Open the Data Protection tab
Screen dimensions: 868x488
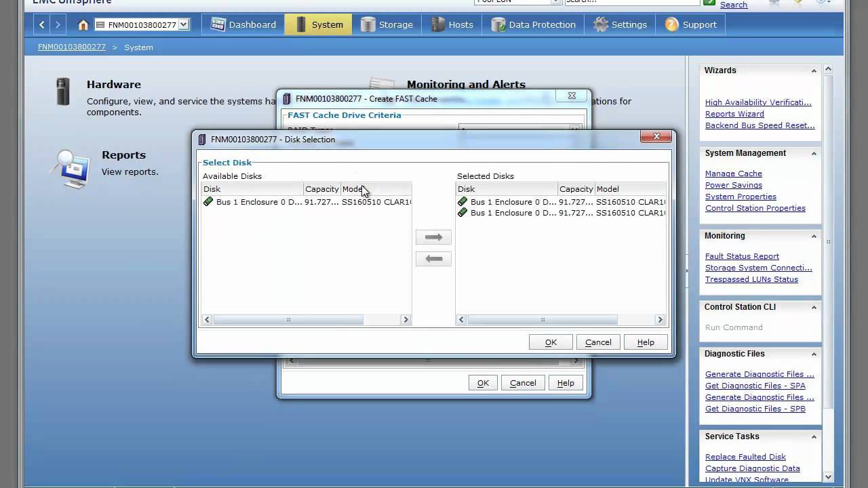[x=534, y=24]
